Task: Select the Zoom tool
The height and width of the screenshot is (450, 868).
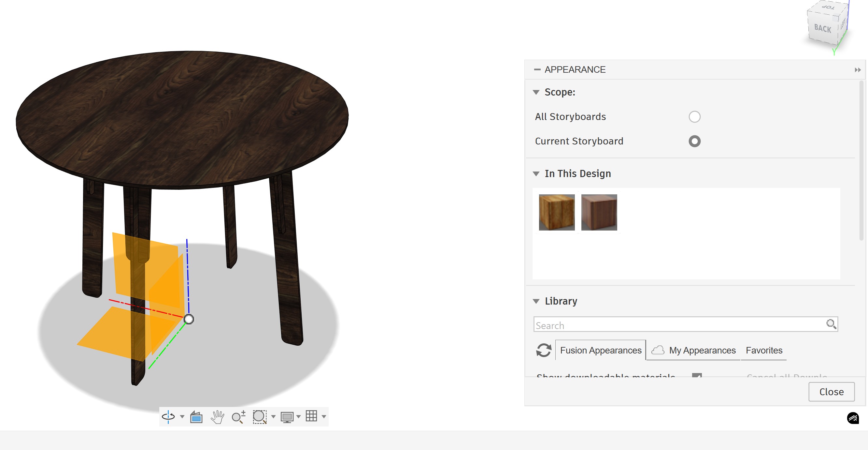Action: [238, 417]
